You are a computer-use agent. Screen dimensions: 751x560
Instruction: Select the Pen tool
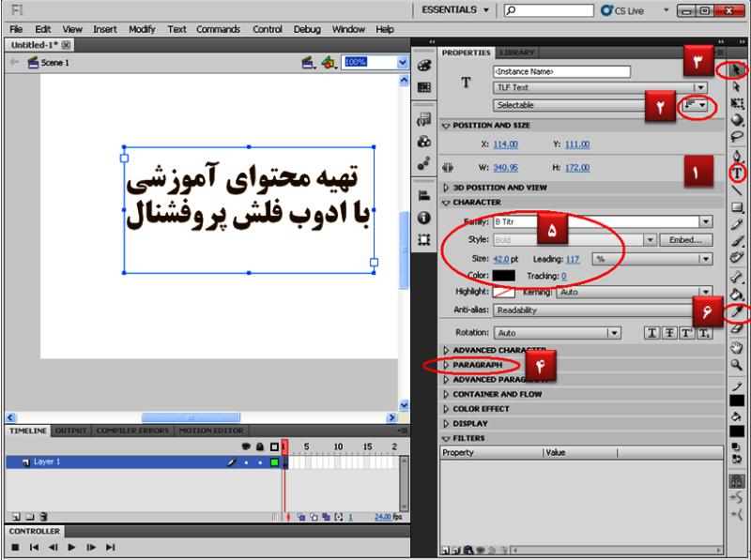click(x=737, y=156)
